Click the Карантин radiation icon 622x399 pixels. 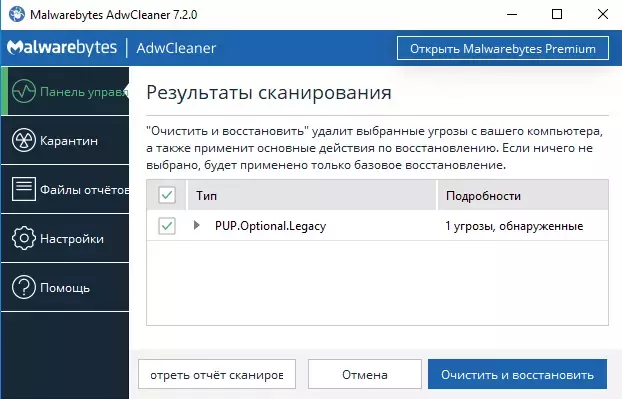24,140
